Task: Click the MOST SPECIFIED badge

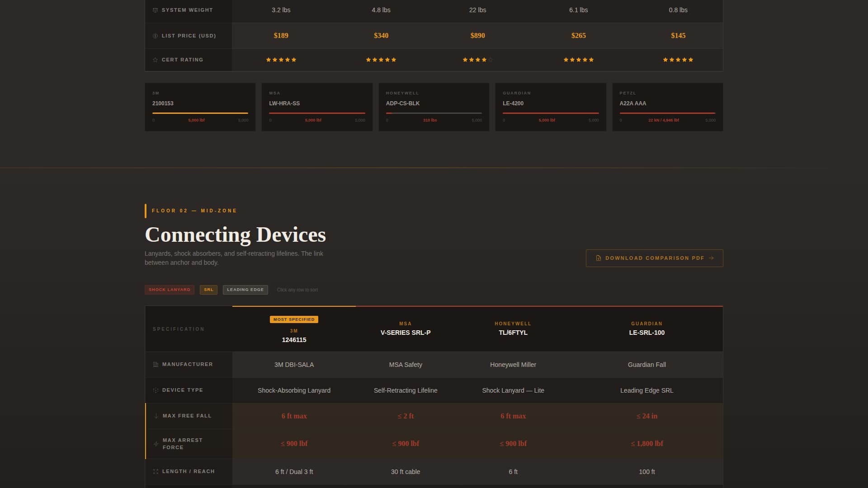Action: pyautogui.click(x=294, y=319)
